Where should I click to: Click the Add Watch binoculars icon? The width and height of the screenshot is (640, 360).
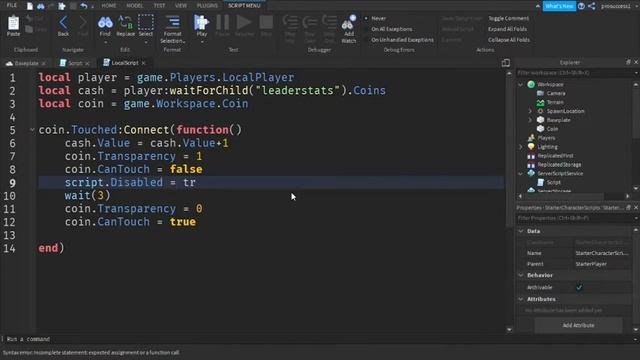(x=349, y=23)
